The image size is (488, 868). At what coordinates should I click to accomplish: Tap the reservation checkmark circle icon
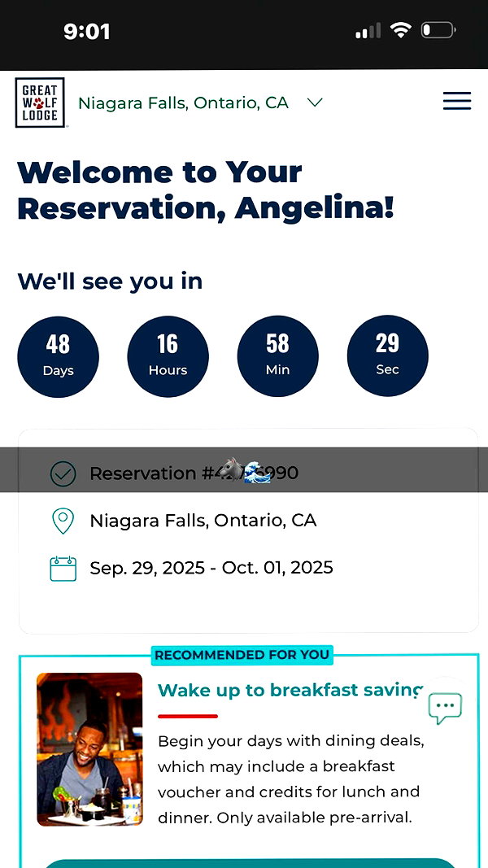pos(63,473)
